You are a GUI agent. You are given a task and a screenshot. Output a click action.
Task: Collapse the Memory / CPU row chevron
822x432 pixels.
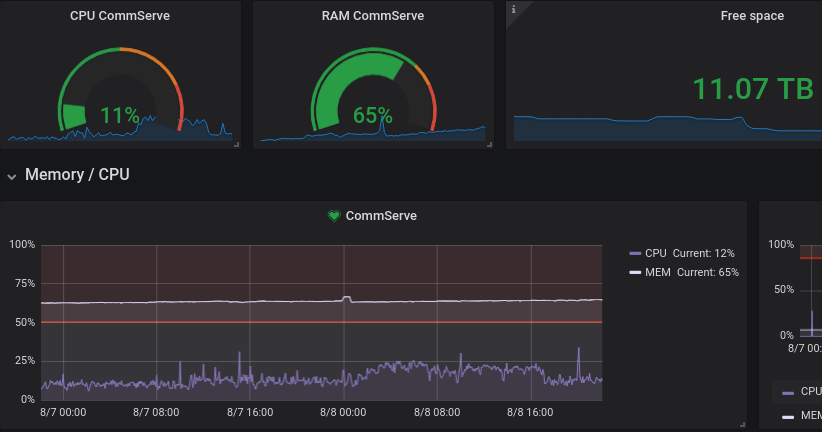tap(12, 177)
